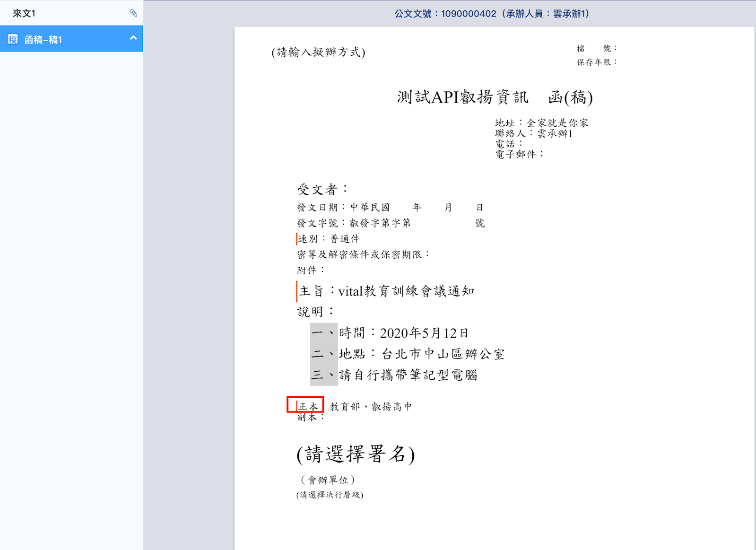756x550 pixels.
Task: Click the (請輸入擬辦方式) placeholder text
Action: point(318,52)
